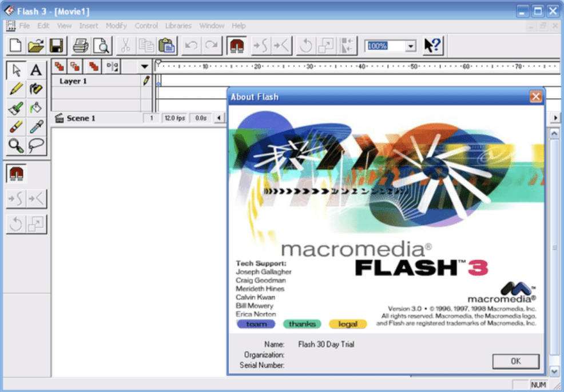Expand the timeline layer options arrow
Screen dimensions: 564x392
coord(145,67)
